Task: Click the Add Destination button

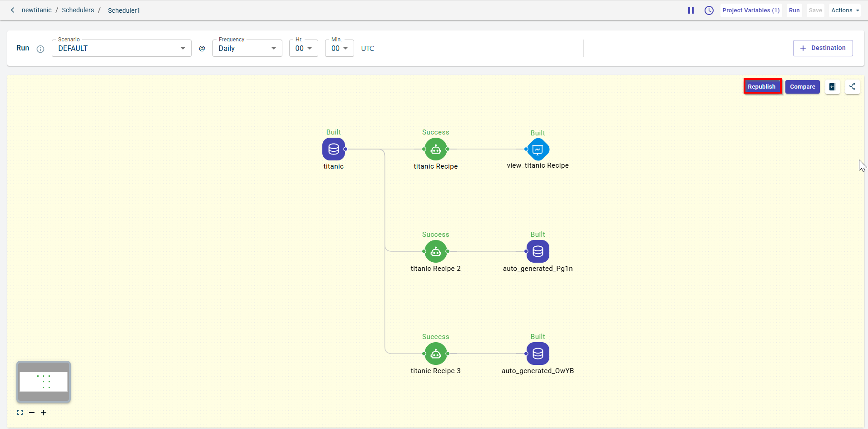Action: (x=823, y=48)
